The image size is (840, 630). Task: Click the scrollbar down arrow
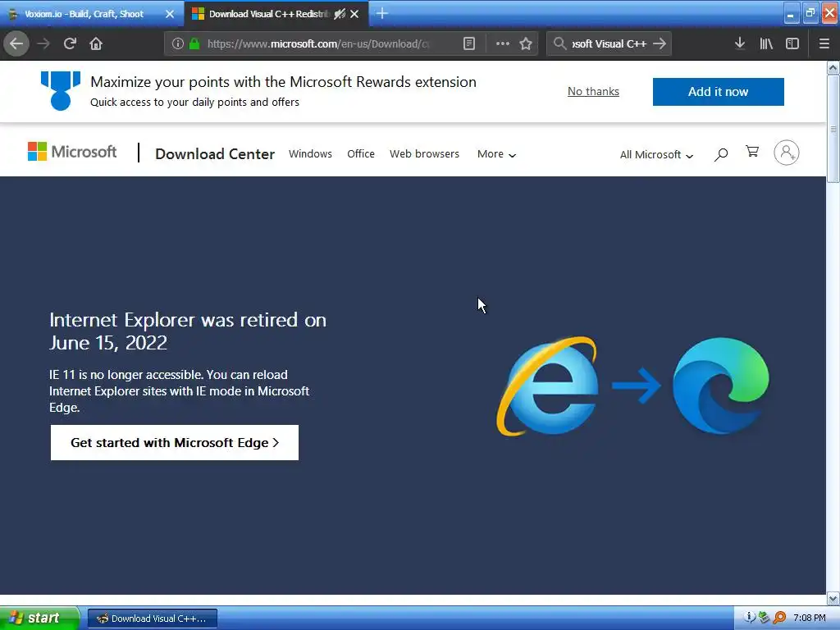click(x=833, y=598)
